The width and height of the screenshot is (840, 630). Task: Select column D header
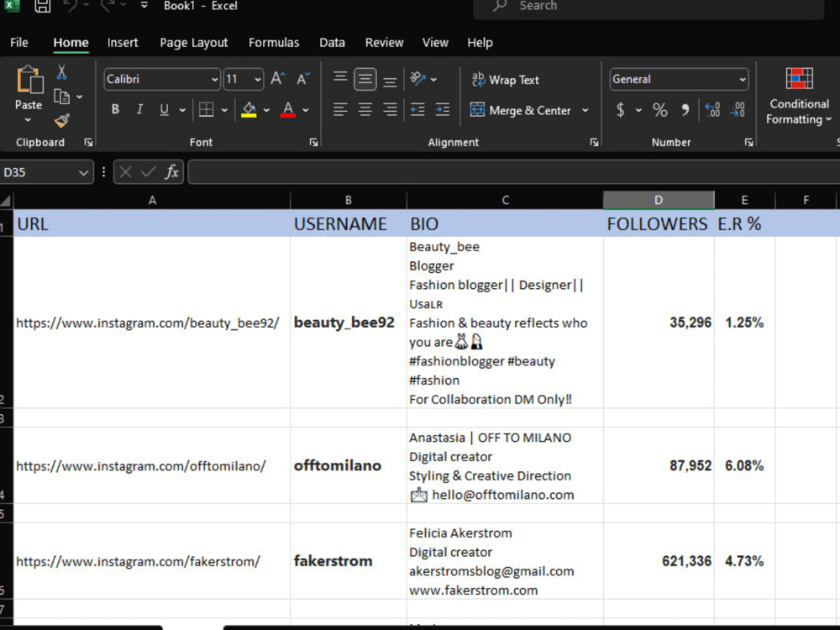click(x=659, y=201)
